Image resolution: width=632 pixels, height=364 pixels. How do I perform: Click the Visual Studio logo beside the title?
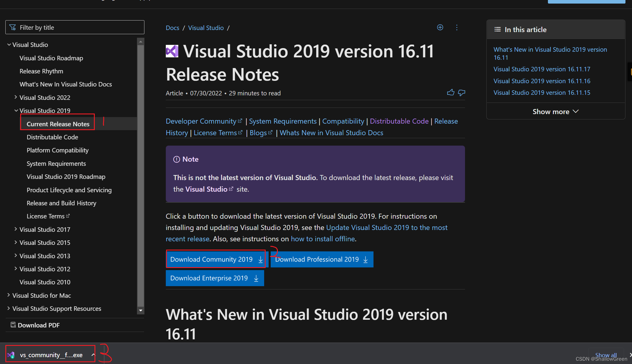[172, 51]
